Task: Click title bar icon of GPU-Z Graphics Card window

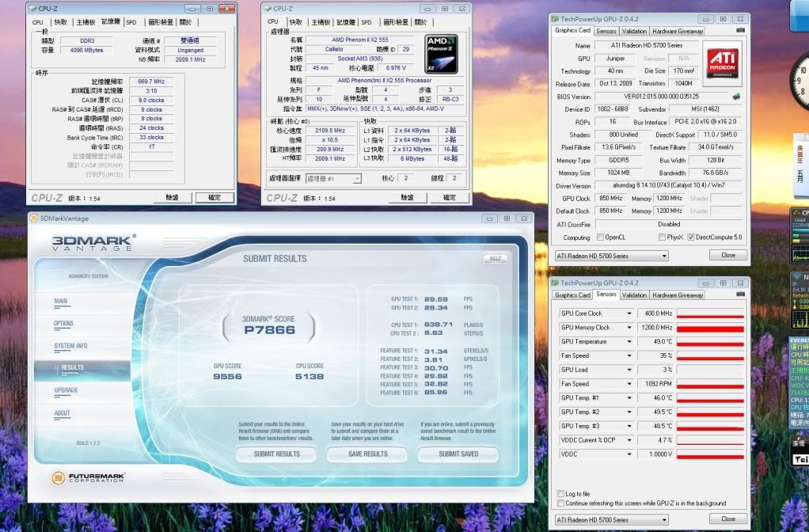Action: (x=555, y=19)
